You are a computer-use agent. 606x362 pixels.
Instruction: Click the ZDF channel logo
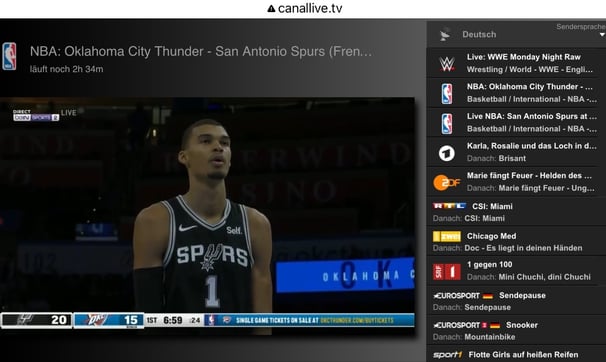[x=447, y=182]
